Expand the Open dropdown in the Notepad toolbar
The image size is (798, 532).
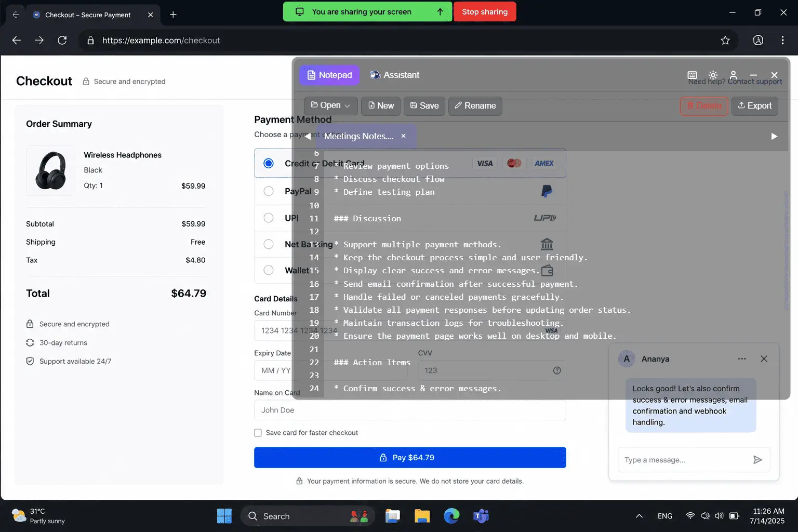point(330,105)
